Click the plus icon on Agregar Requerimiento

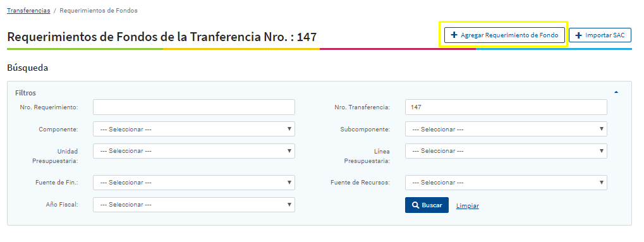click(x=454, y=35)
